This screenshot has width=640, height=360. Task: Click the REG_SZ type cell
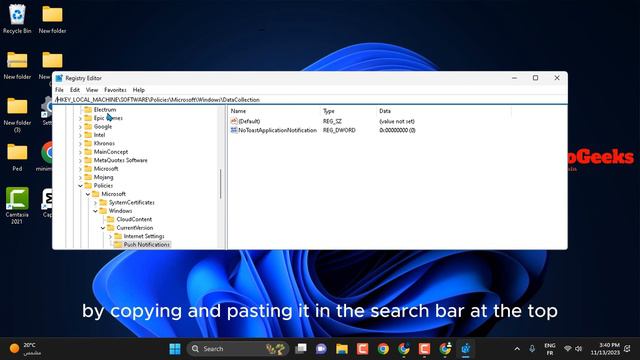tap(332, 121)
